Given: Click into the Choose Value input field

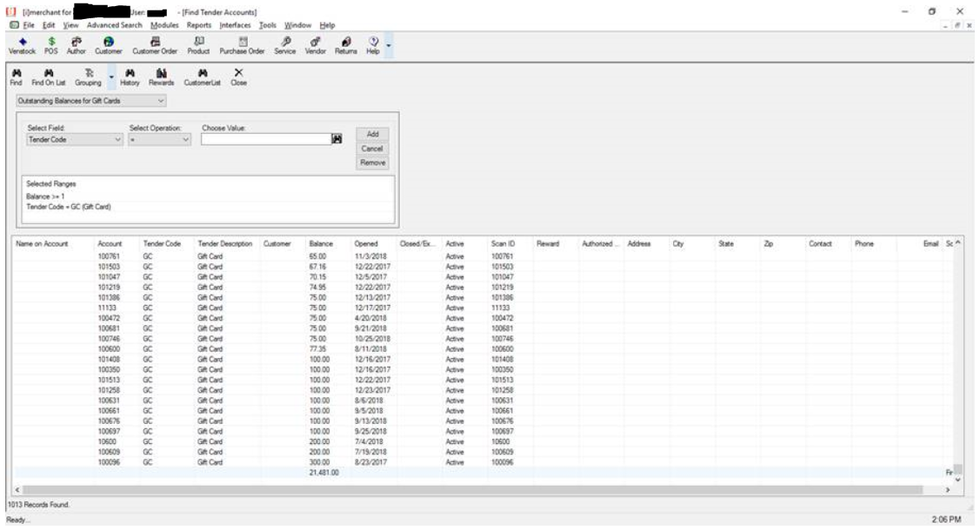Looking at the screenshot, I should (x=265, y=139).
